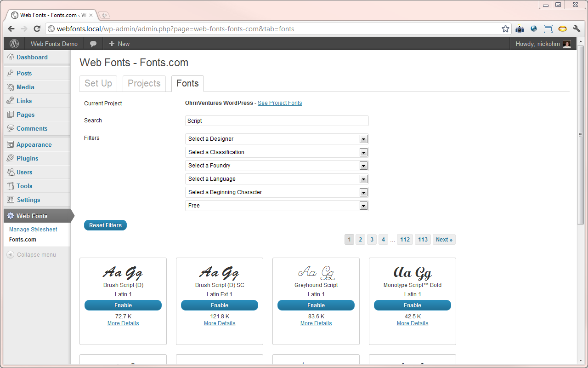The height and width of the screenshot is (368, 588).
Task: Enable the Greyhound Script font
Action: 316,305
